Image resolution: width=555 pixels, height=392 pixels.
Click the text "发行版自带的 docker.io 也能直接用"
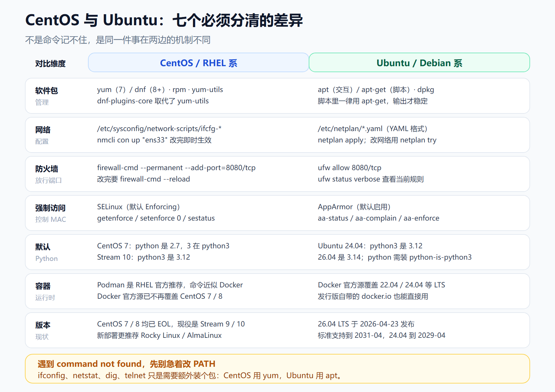[373, 297]
